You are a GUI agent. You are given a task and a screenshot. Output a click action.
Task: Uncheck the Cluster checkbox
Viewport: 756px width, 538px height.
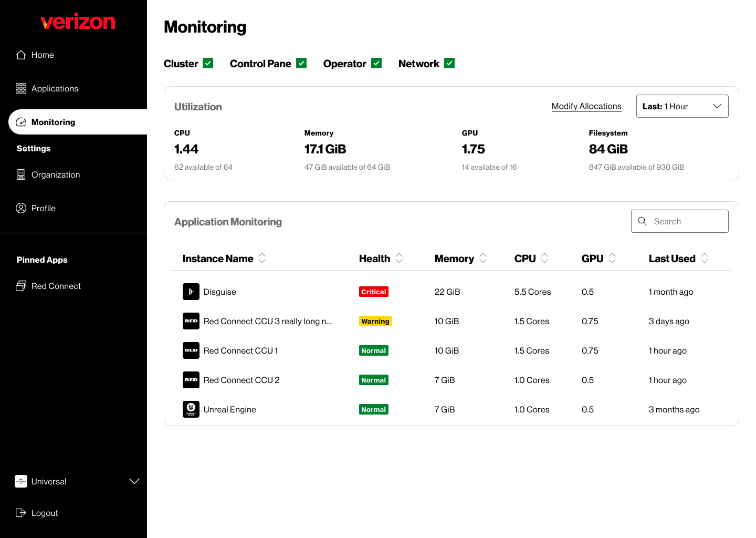[208, 63]
